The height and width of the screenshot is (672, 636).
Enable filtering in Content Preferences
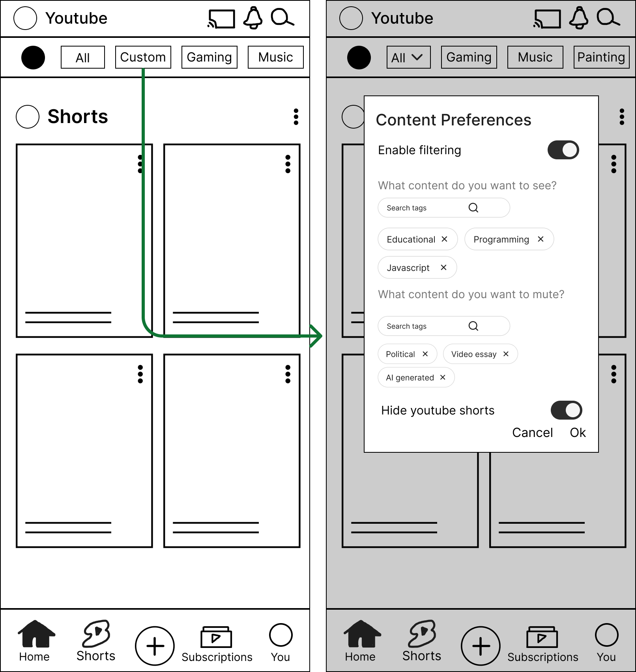(563, 150)
